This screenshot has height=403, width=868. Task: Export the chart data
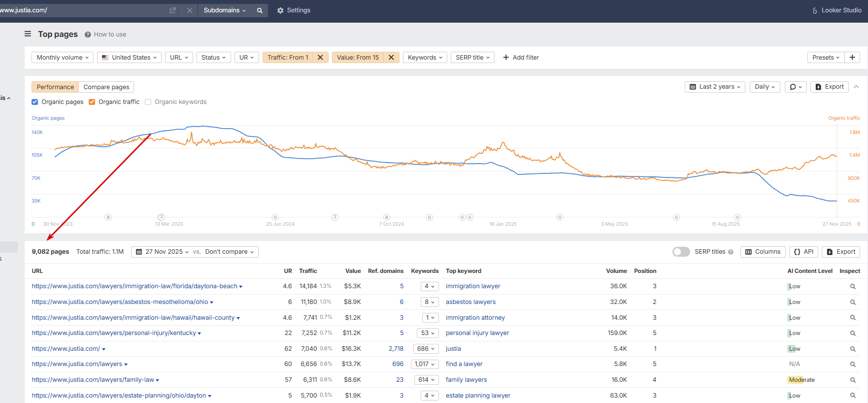click(x=830, y=87)
